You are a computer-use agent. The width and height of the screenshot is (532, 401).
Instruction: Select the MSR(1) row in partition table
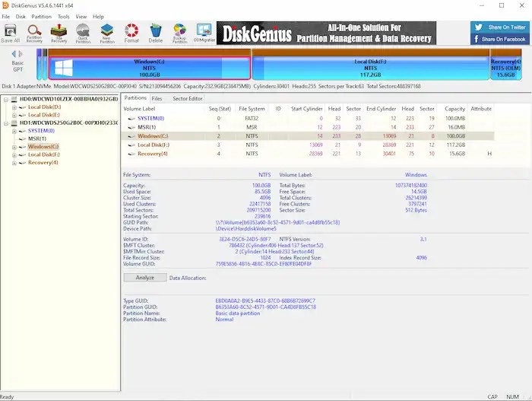point(307,127)
